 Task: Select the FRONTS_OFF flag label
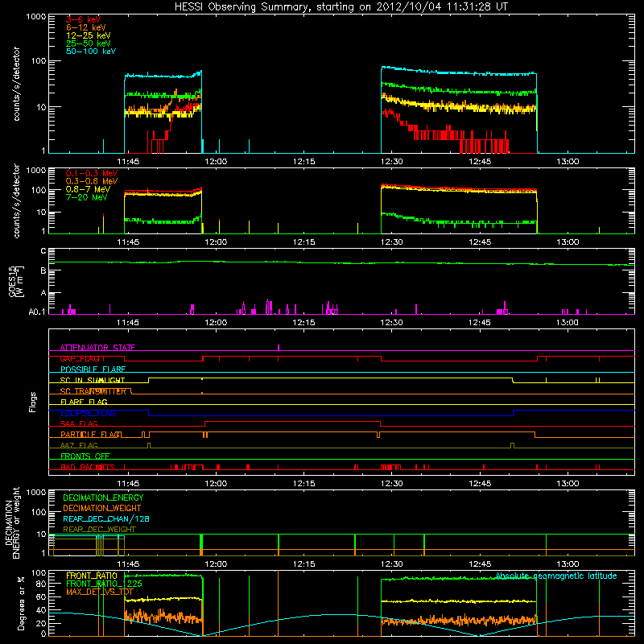point(85,456)
